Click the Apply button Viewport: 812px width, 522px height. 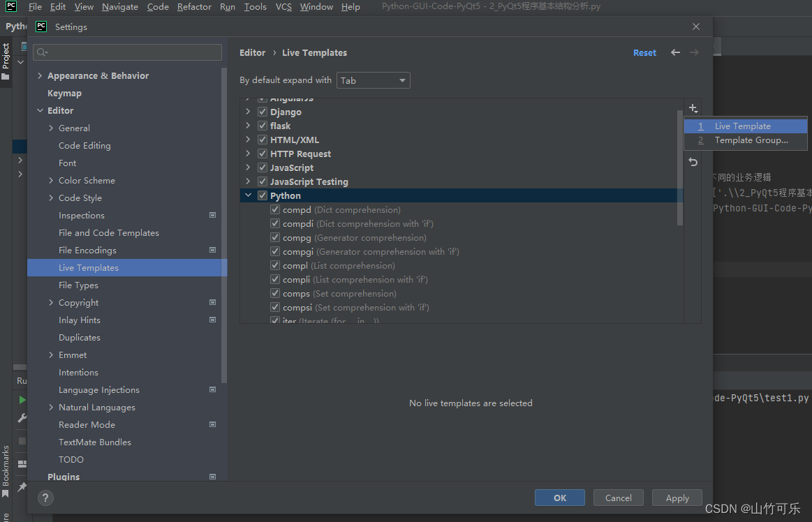tap(677, 498)
